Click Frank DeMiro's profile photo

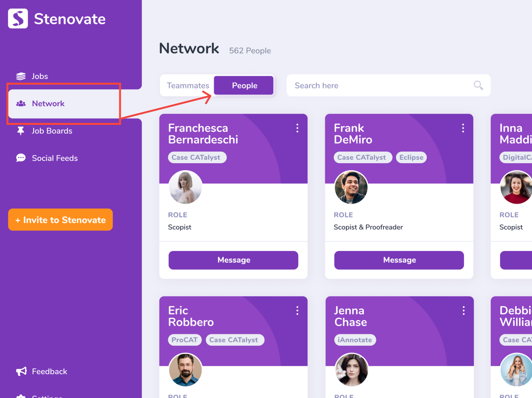(351, 187)
